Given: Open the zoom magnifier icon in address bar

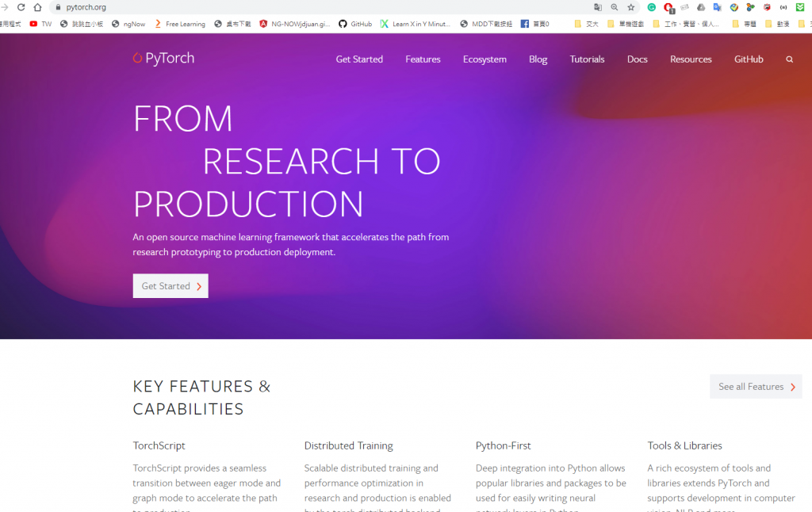Looking at the screenshot, I should 615,7.
